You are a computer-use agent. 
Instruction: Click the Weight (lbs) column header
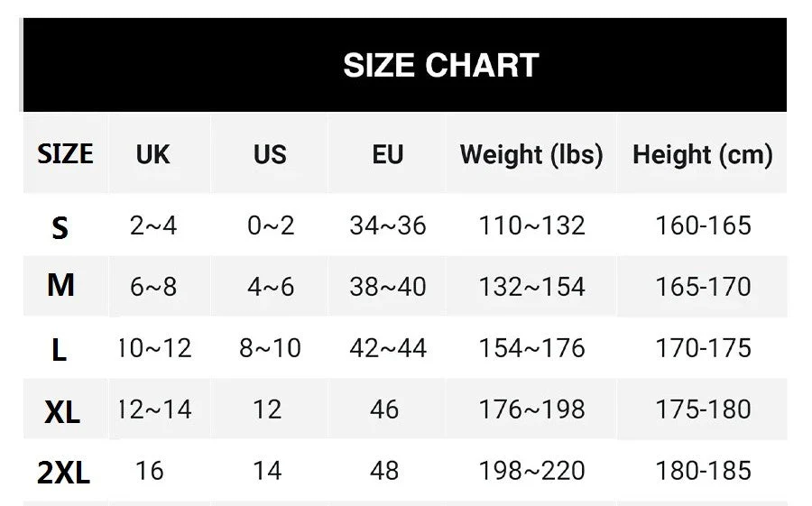pos(531,154)
